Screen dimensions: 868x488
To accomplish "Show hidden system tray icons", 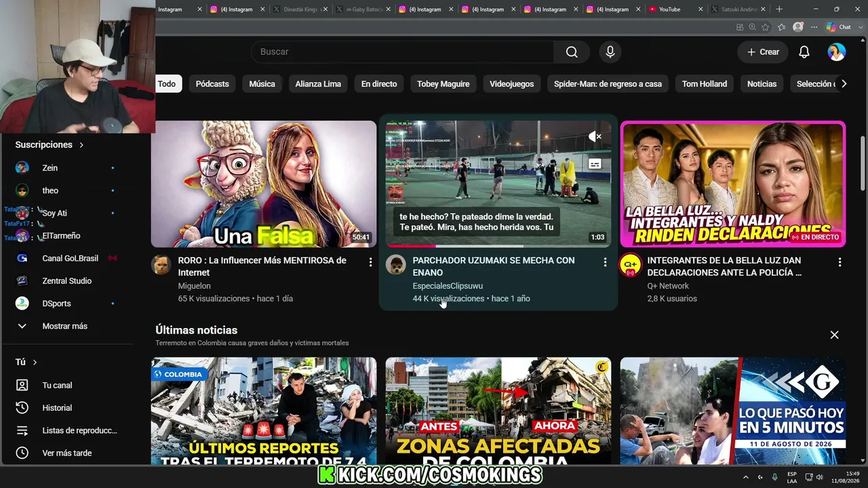I will click(746, 477).
